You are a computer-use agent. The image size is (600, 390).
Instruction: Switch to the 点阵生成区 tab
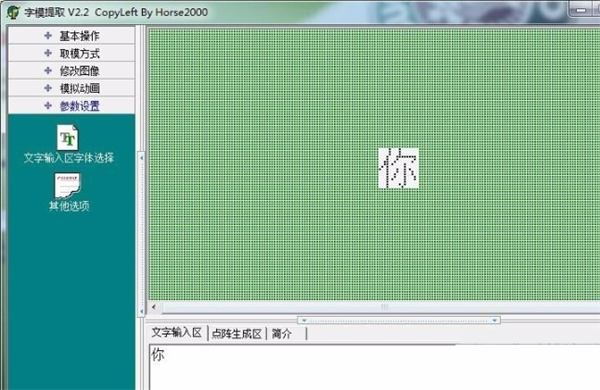pos(237,334)
